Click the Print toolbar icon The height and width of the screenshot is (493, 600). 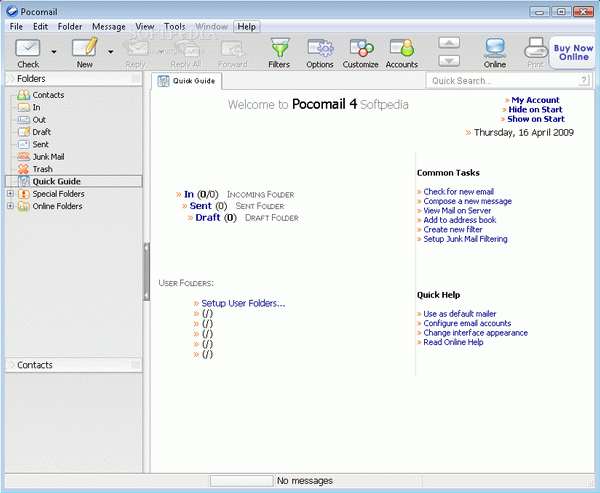[x=536, y=48]
